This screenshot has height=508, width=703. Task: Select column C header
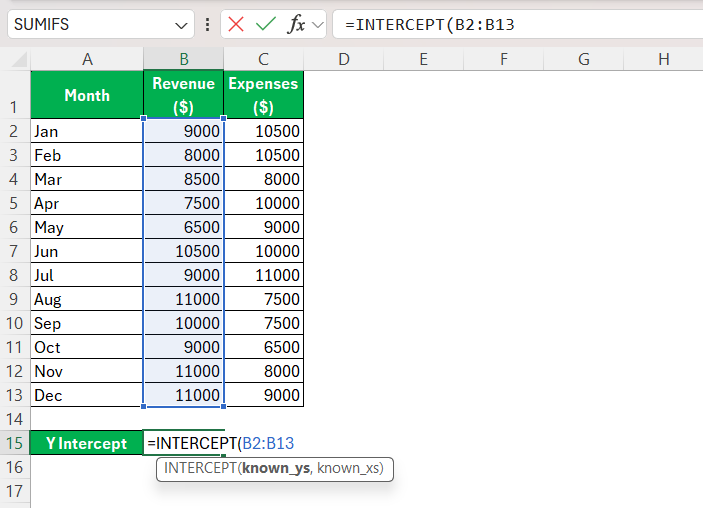[263, 59]
